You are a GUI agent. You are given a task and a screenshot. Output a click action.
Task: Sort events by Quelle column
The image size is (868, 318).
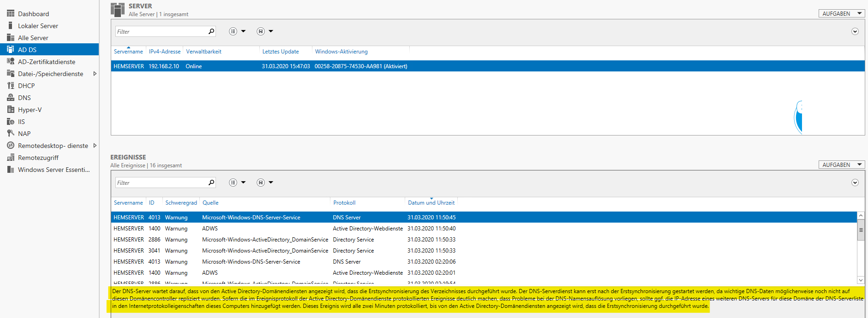click(210, 203)
